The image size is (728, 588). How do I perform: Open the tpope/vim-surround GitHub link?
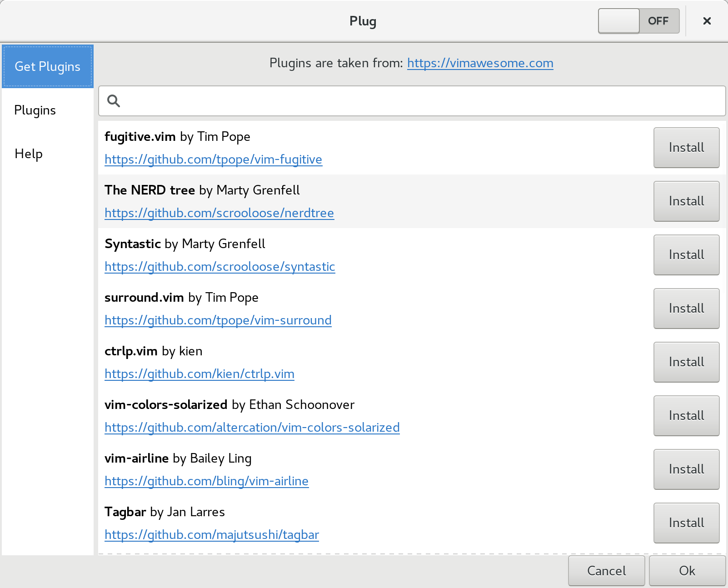[218, 320]
